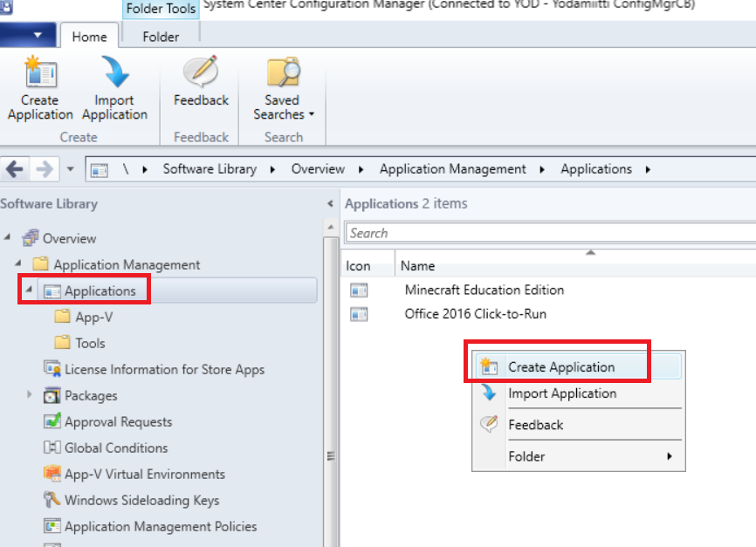
Task: Switch to the Home ribbon tab
Action: (89, 37)
